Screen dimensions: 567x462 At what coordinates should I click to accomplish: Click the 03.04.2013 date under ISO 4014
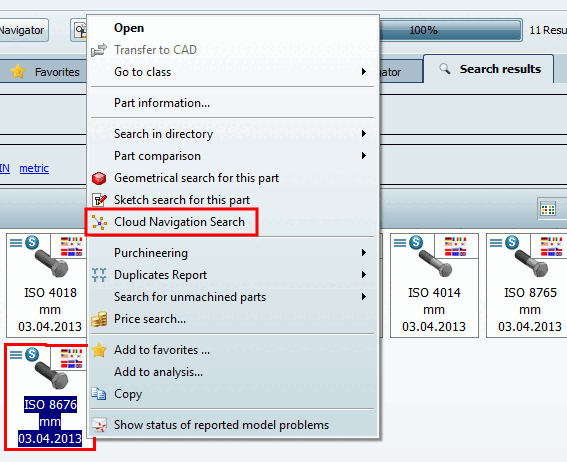434,327
